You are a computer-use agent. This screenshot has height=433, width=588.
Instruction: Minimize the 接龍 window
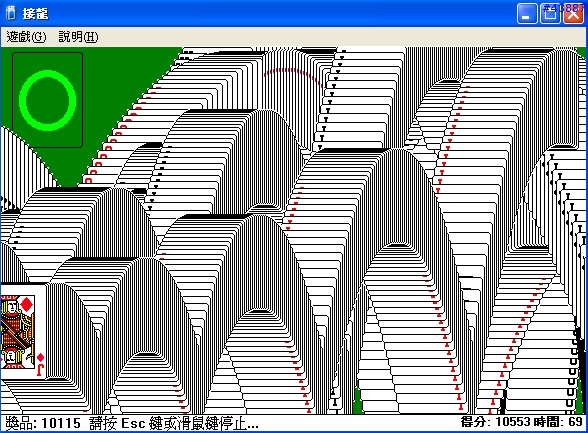[527, 13]
